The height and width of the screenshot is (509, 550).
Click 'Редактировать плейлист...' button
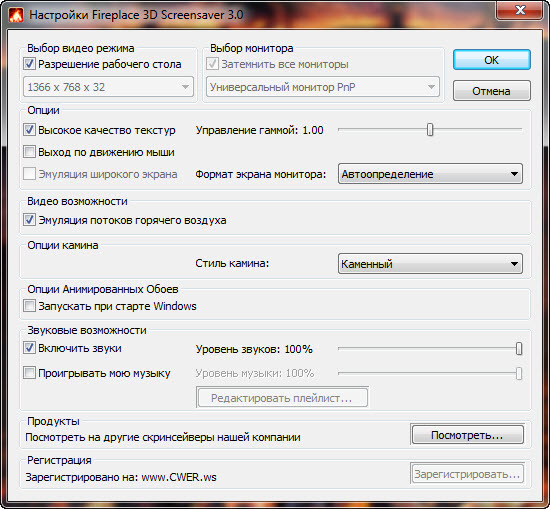[x=282, y=398]
